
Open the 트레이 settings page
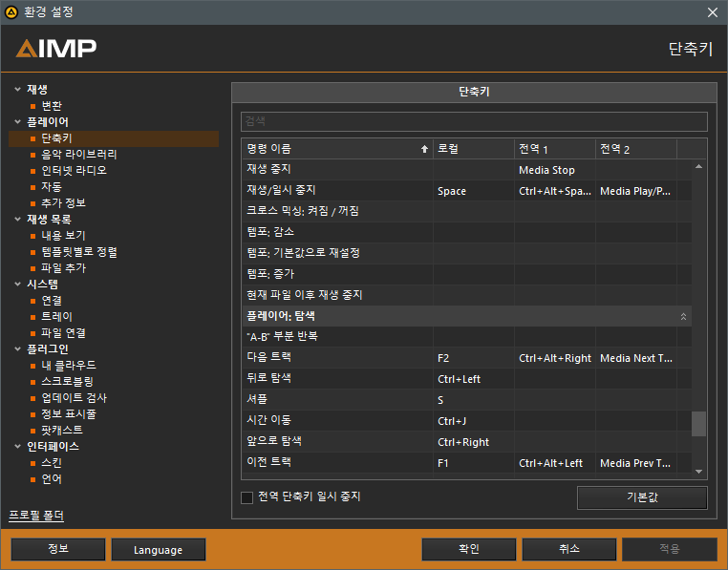click(56, 317)
